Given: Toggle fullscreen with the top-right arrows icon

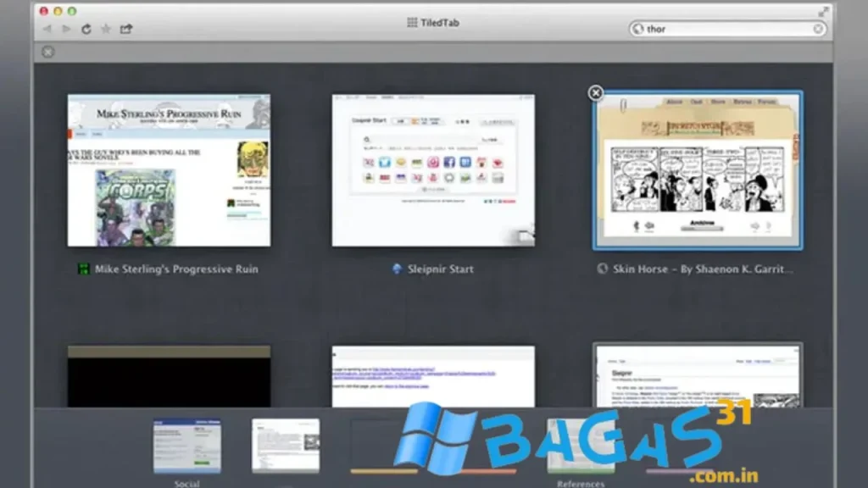Looking at the screenshot, I should point(823,12).
